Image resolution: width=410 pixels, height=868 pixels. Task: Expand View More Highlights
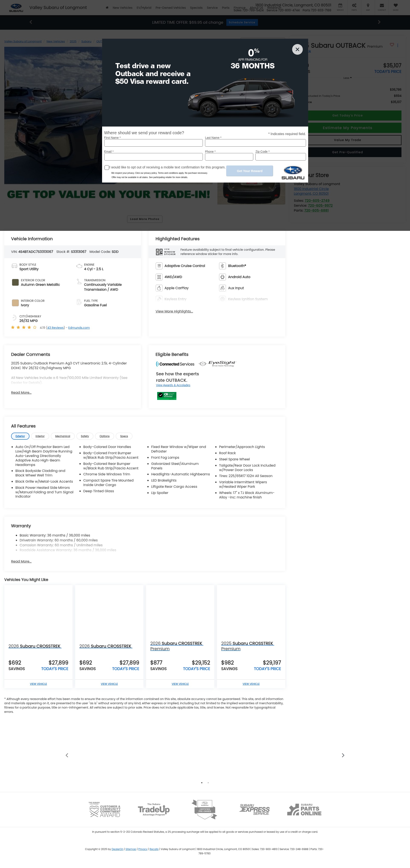(x=174, y=311)
